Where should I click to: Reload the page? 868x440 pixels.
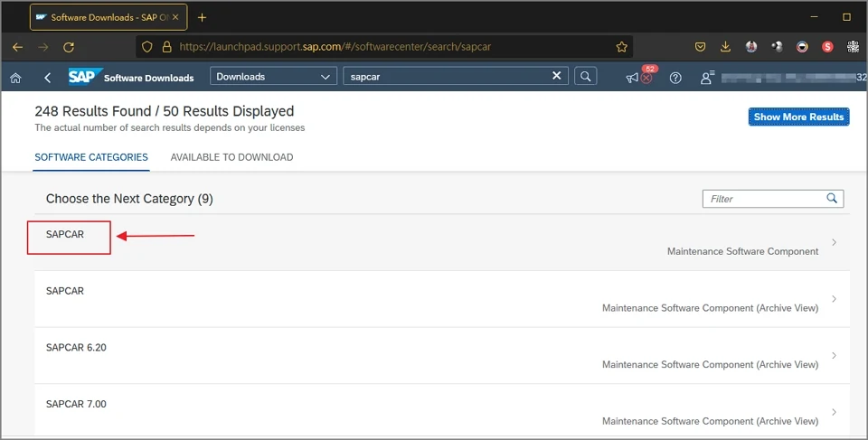point(69,47)
